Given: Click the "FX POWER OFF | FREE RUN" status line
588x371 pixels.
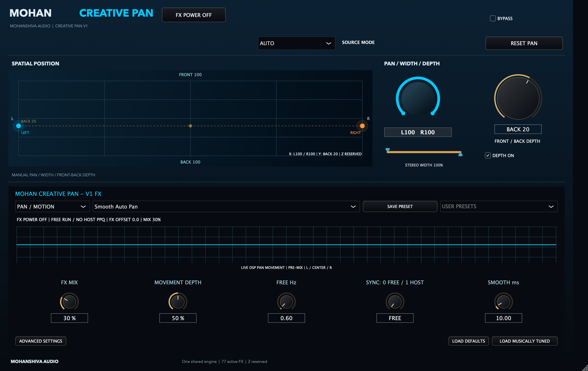Looking at the screenshot, I should (89, 219).
